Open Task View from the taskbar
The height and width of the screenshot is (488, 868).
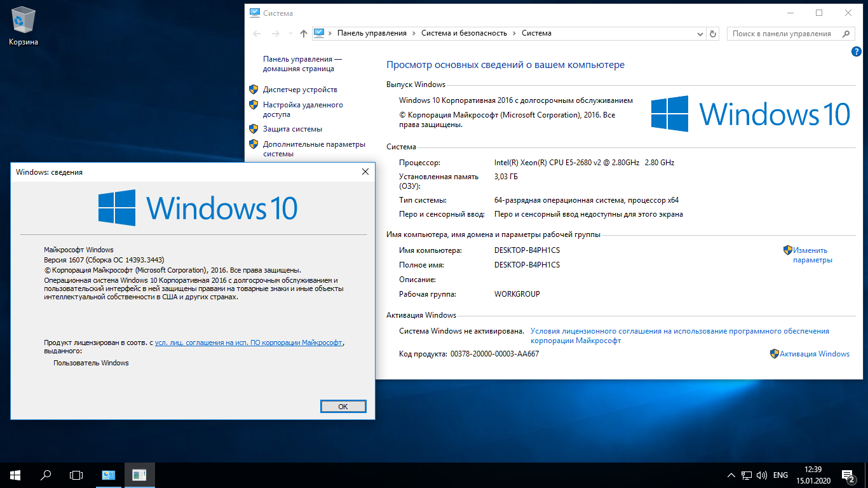pos(76,475)
